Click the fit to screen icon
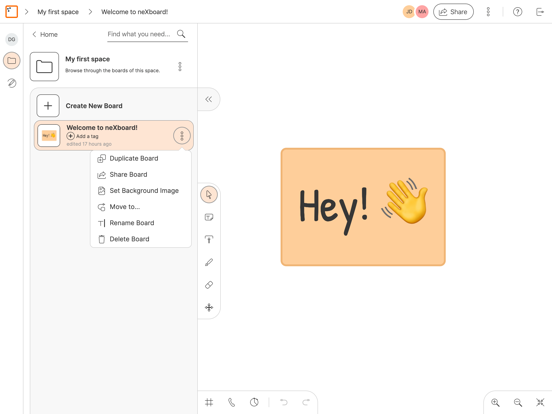This screenshot has width=552, height=414. [540, 402]
